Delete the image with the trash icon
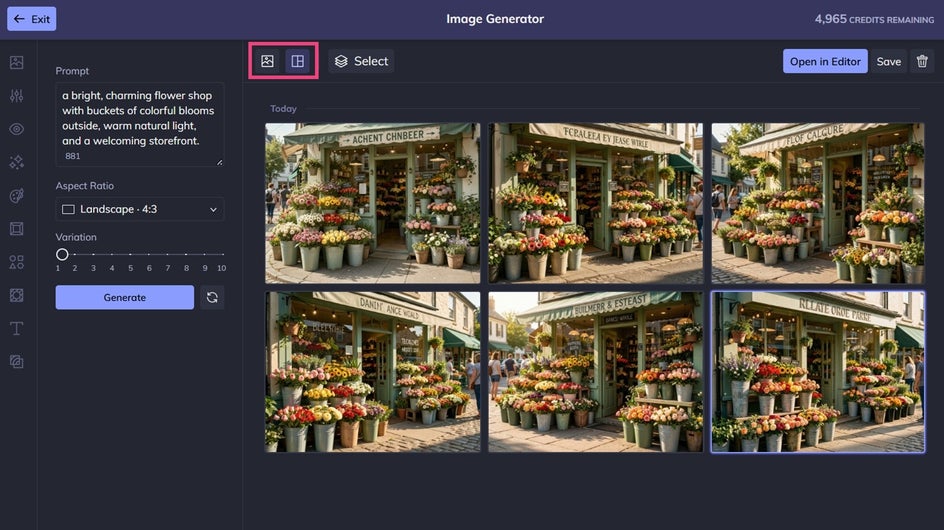This screenshot has width=944, height=530. point(922,61)
